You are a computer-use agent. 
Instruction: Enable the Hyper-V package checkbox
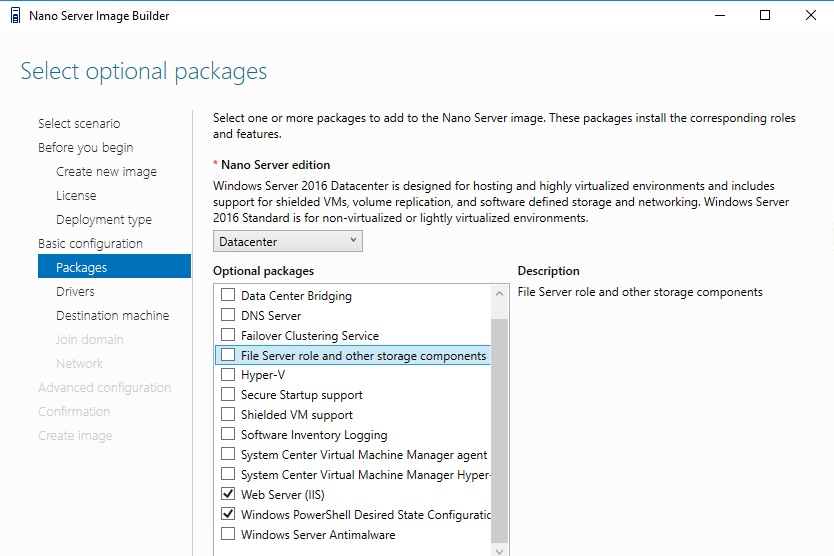tap(228, 375)
